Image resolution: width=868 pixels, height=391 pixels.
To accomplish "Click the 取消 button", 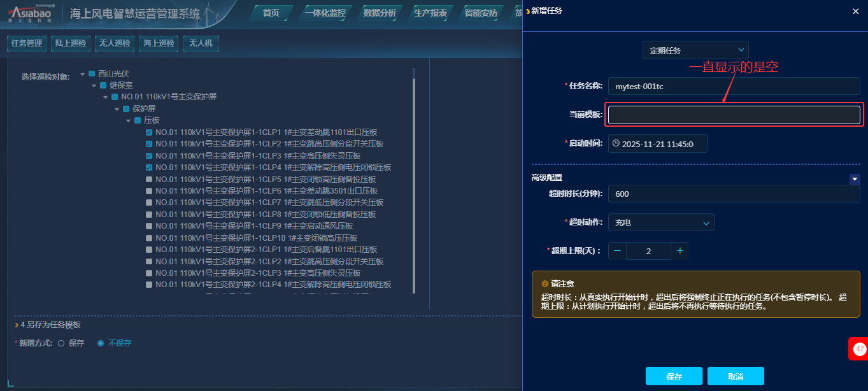I will tap(735, 376).
